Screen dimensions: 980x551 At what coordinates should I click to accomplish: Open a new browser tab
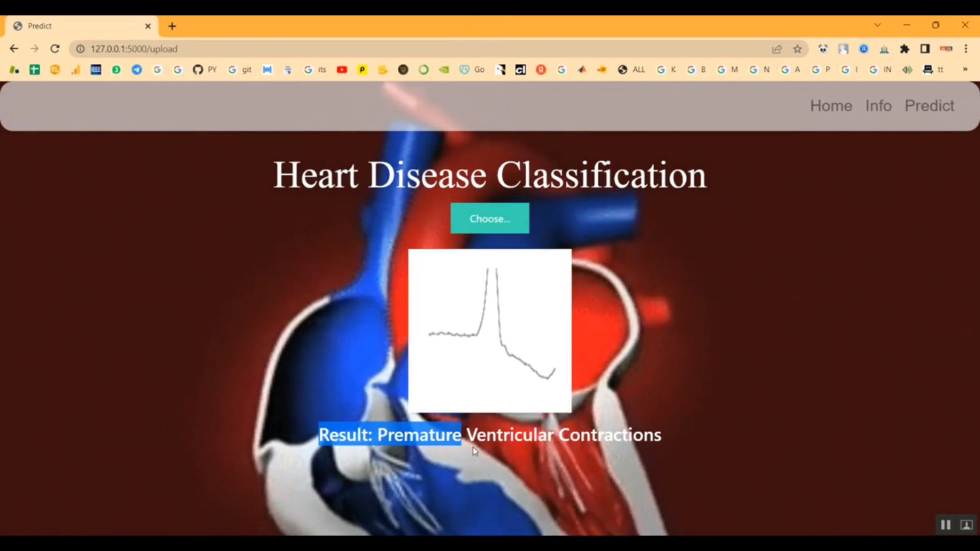(172, 26)
